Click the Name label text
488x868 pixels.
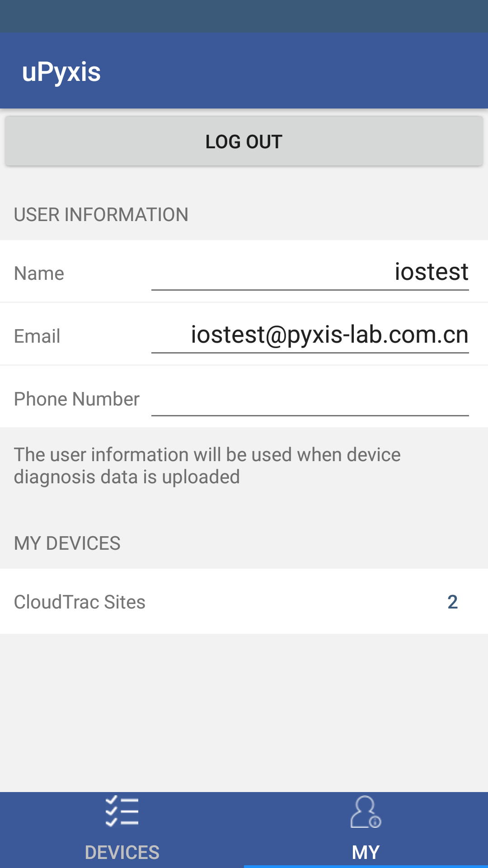point(39,274)
